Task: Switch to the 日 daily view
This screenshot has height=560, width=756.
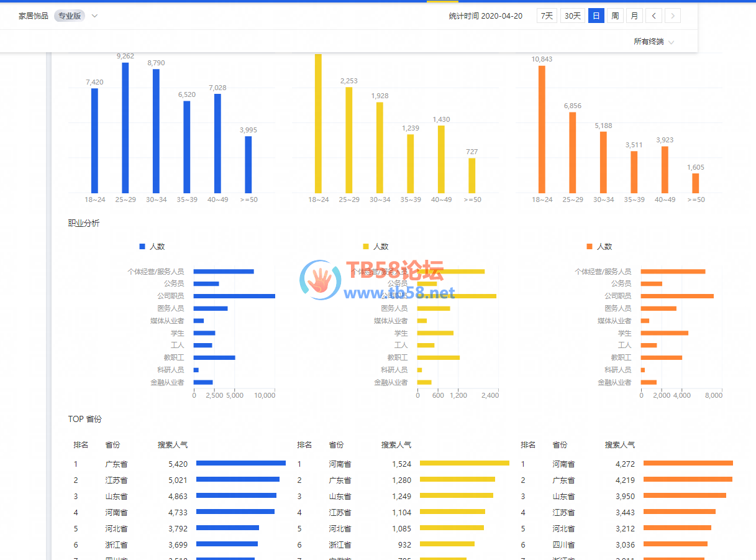Action: pos(596,16)
